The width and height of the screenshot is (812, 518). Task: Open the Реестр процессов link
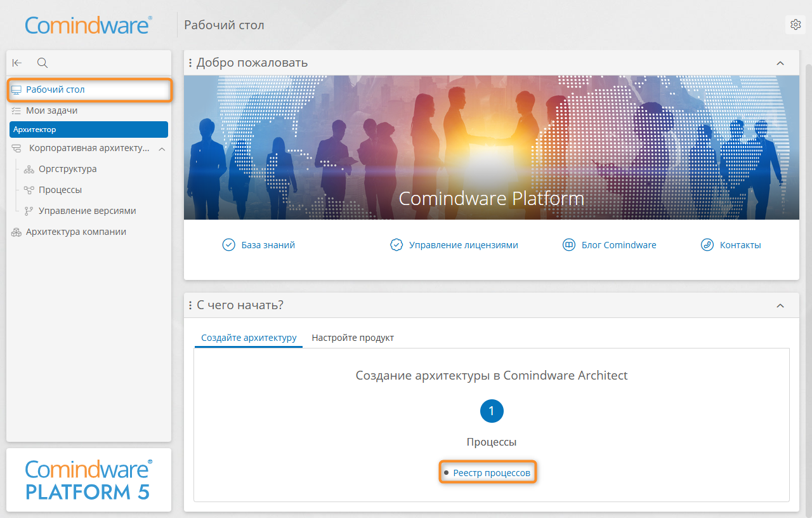[x=492, y=473]
